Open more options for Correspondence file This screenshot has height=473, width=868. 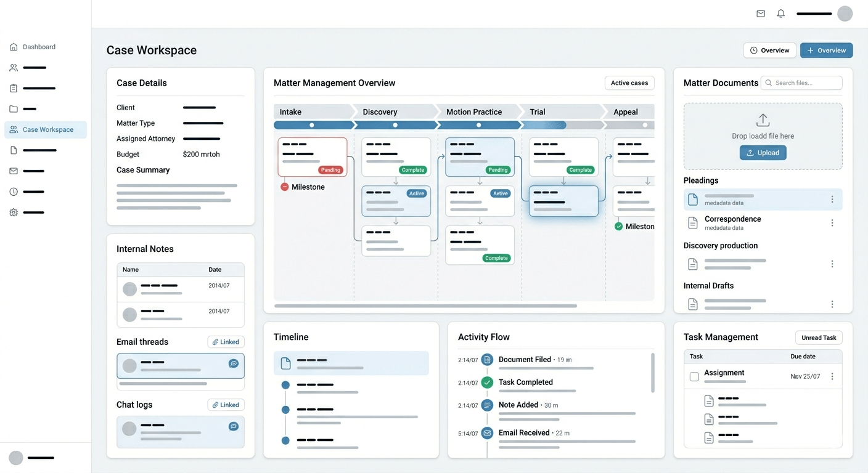[x=832, y=223]
